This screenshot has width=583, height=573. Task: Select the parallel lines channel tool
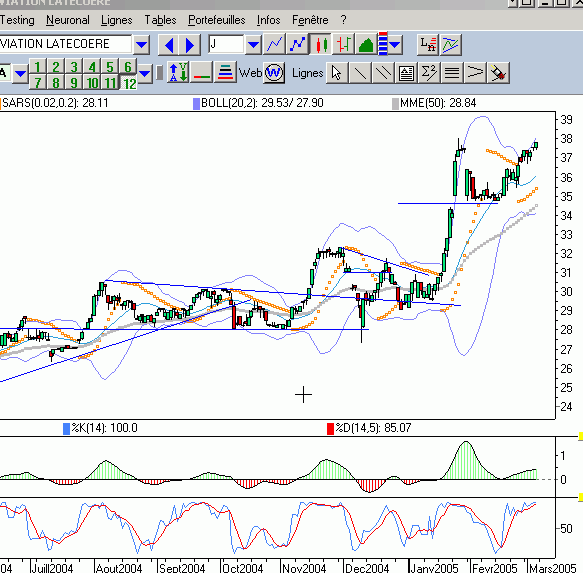(x=383, y=73)
